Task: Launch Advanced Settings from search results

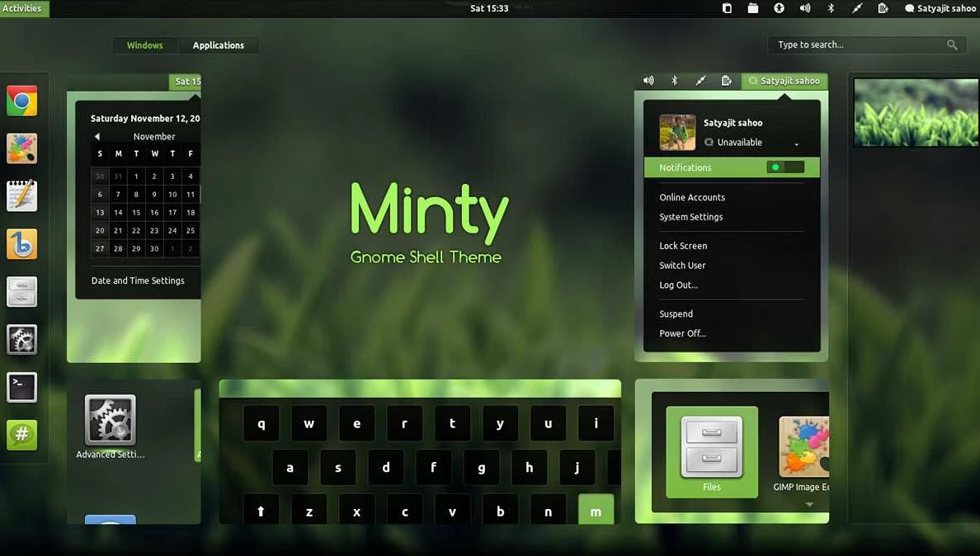Action: 110,419
